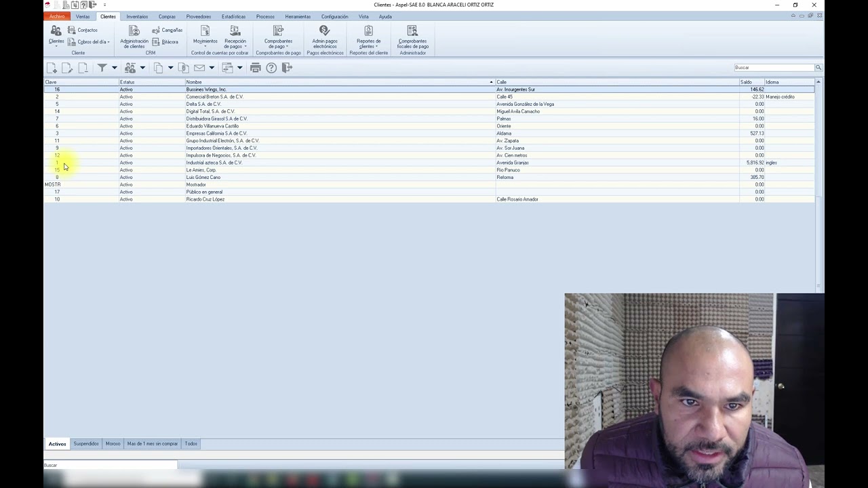Click the email envelope toolbar icon
Viewport: 868px width, 488px height.
199,68
